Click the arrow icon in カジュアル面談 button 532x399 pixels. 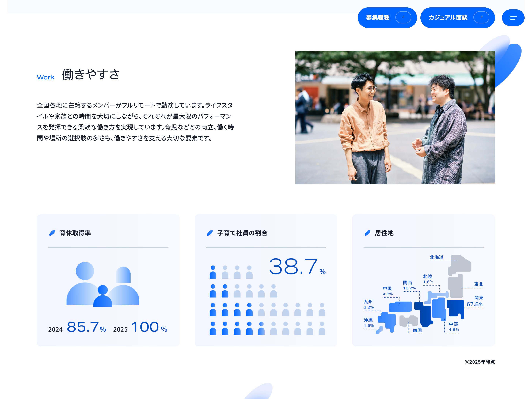481,17
